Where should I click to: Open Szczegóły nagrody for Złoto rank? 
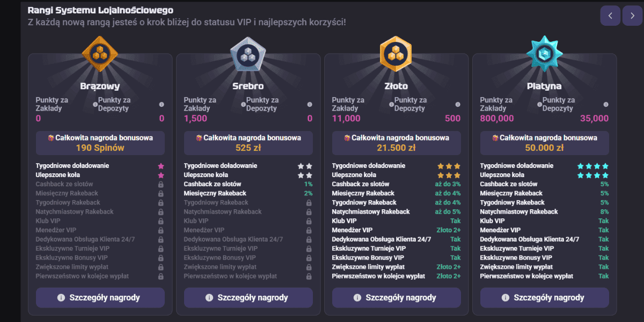pyautogui.click(x=397, y=297)
